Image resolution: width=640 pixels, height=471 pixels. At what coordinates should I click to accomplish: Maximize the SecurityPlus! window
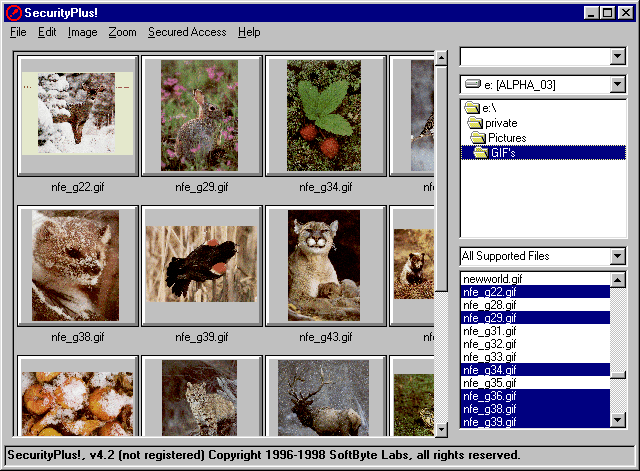coord(607,13)
